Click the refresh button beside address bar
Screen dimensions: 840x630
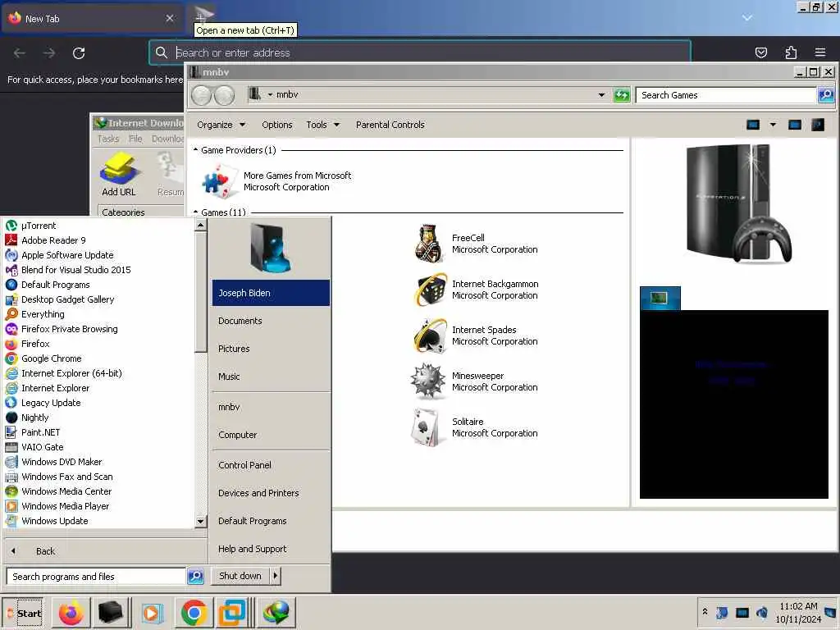click(622, 95)
